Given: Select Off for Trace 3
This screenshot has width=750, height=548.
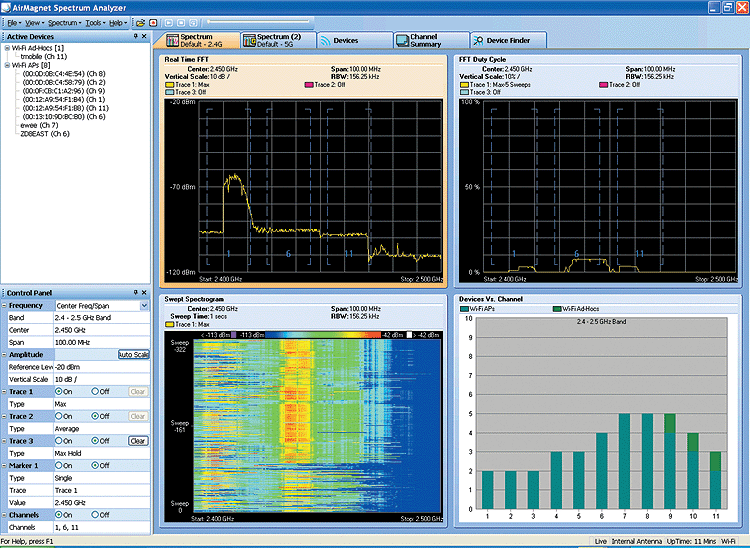Looking at the screenshot, I should click(95, 440).
